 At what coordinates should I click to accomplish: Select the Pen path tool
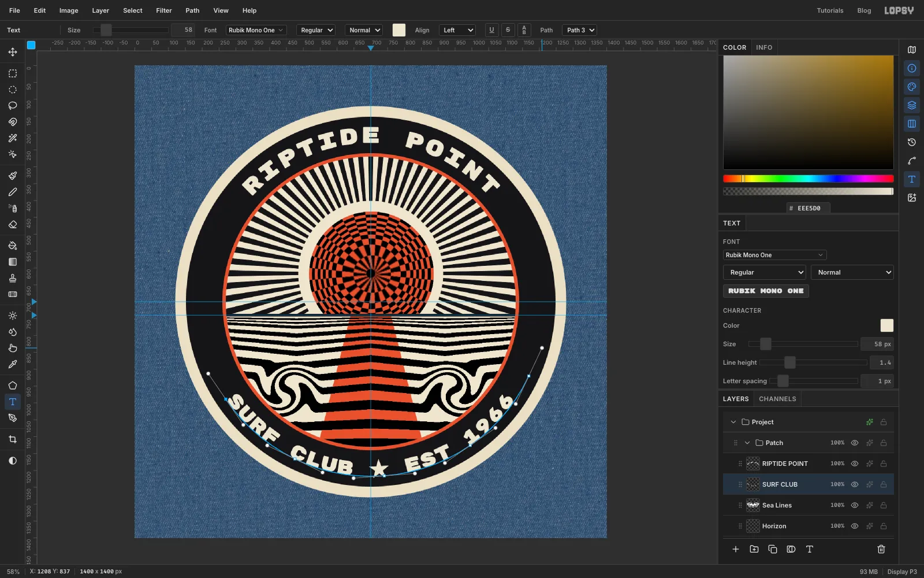coord(12,418)
